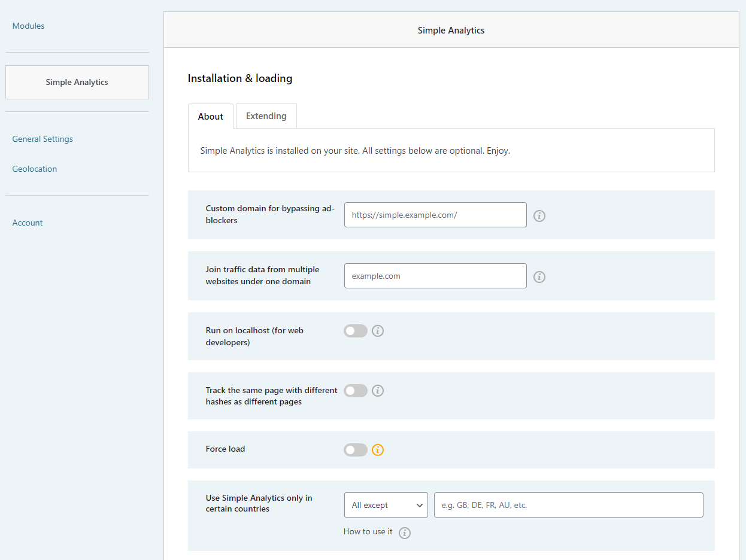Show info for hash tracking option
The width and height of the screenshot is (746, 560).
(378, 391)
